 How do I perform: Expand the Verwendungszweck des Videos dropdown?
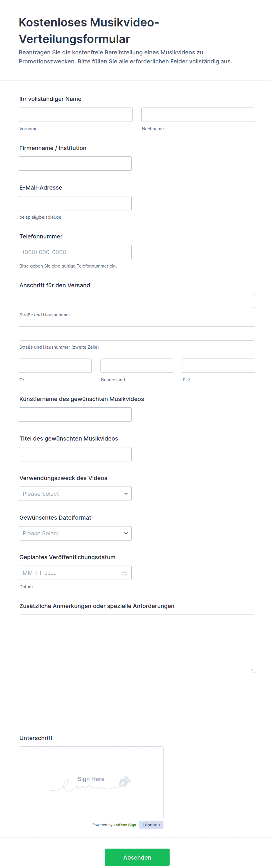[x=75, y=494]
